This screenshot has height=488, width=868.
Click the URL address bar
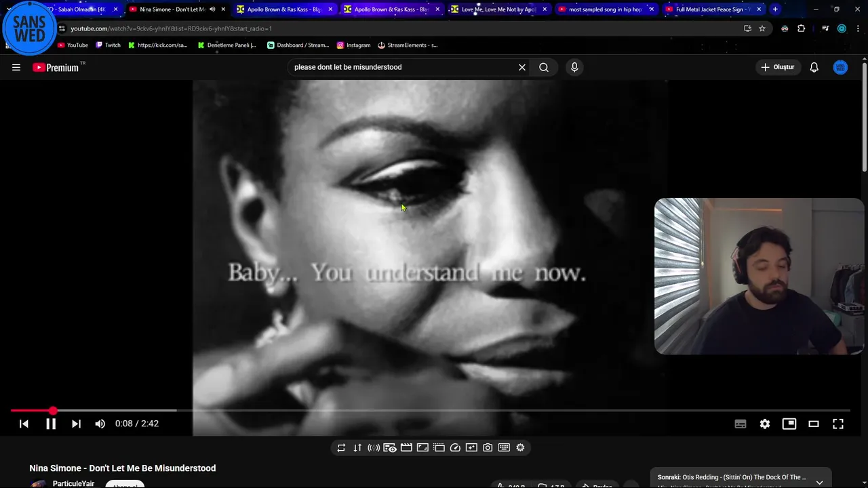click(x=400, y=28)
